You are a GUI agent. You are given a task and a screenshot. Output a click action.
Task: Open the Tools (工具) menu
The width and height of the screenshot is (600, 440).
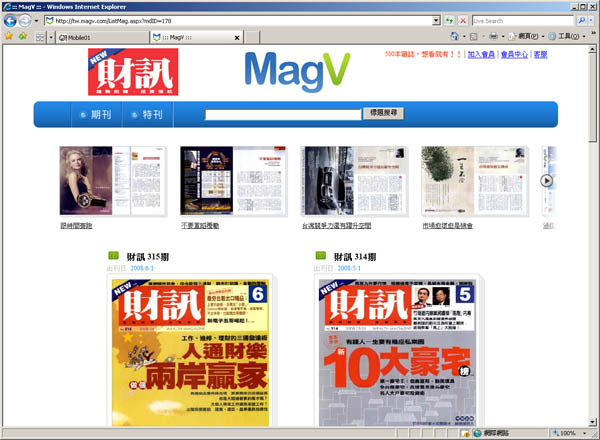[x=567, y=36]
